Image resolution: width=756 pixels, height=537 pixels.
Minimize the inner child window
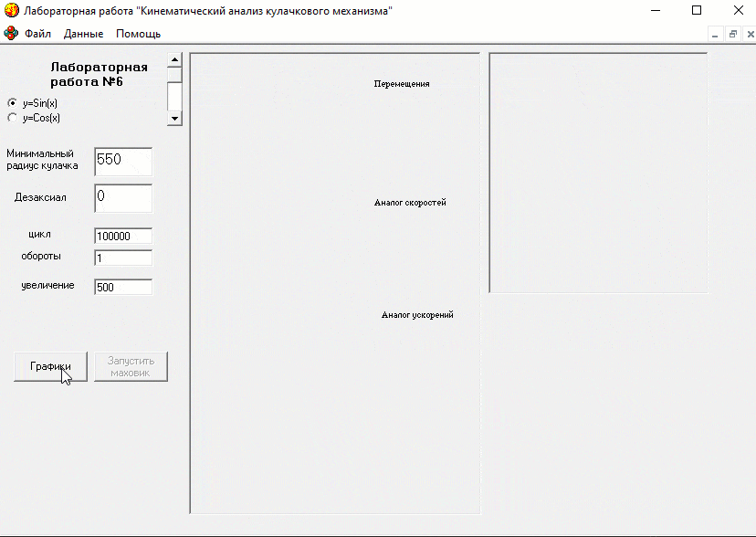(x=716, y=34)
